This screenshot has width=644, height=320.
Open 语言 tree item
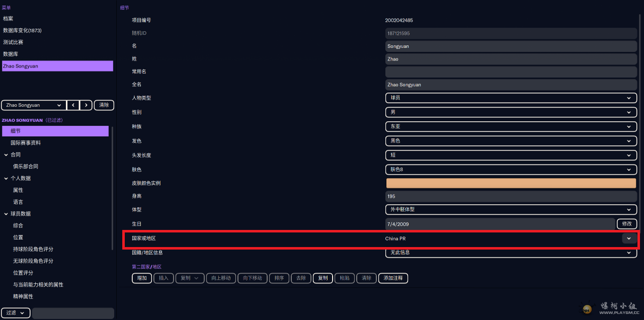click(x=18, y=202)
